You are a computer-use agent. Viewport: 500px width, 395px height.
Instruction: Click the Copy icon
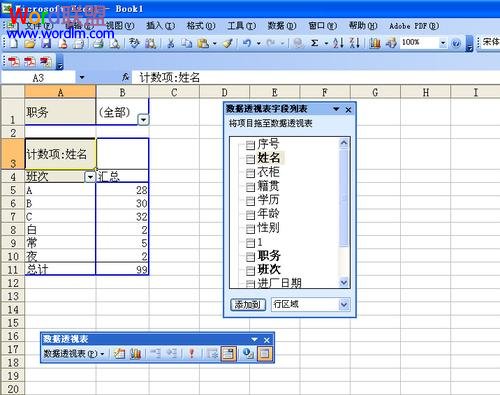click(187, 43)
